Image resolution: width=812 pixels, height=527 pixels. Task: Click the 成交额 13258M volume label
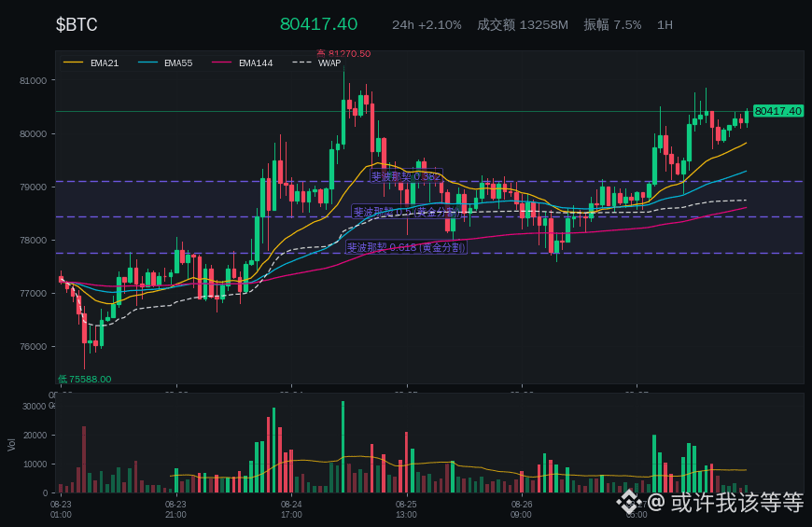pos(523,25)
